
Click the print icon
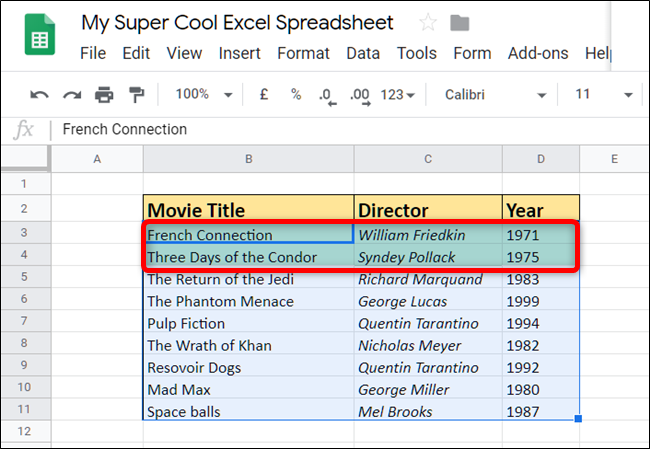(104, 95)
